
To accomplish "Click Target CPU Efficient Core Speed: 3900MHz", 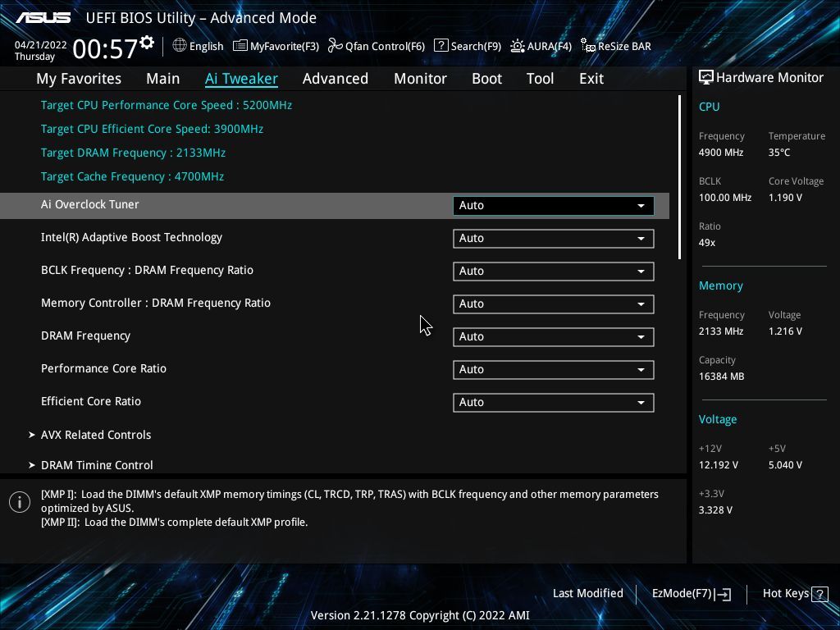I will [x=152, y=129].
